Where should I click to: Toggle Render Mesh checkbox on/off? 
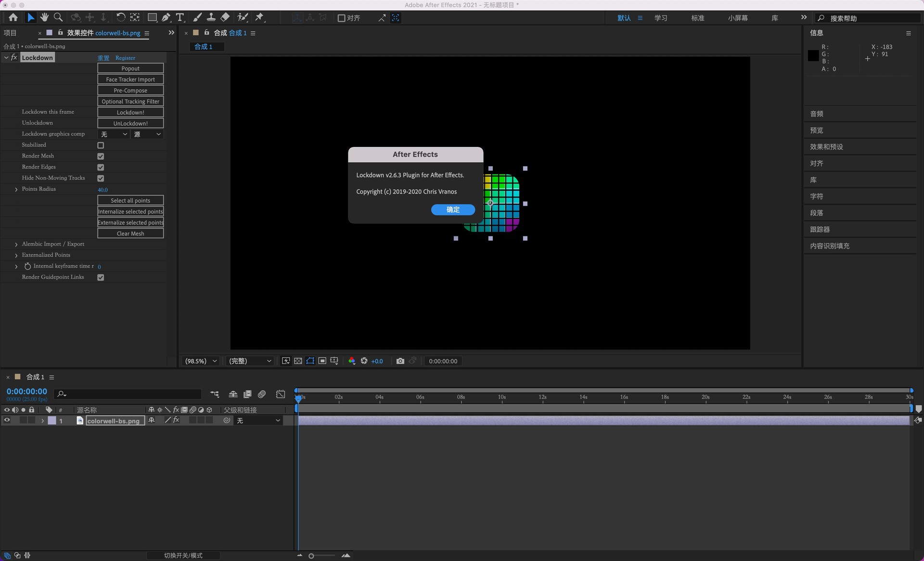point(101,156)
